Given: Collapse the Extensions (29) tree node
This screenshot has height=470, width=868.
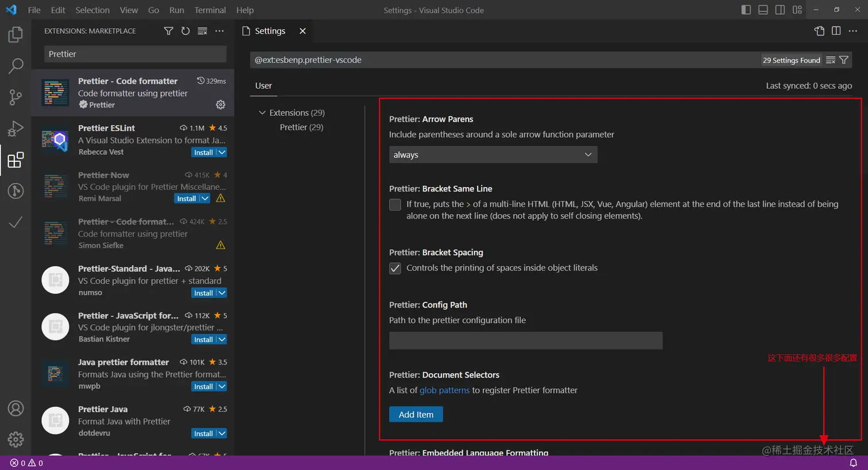Looking at the screenshot, I should [262, 112].
